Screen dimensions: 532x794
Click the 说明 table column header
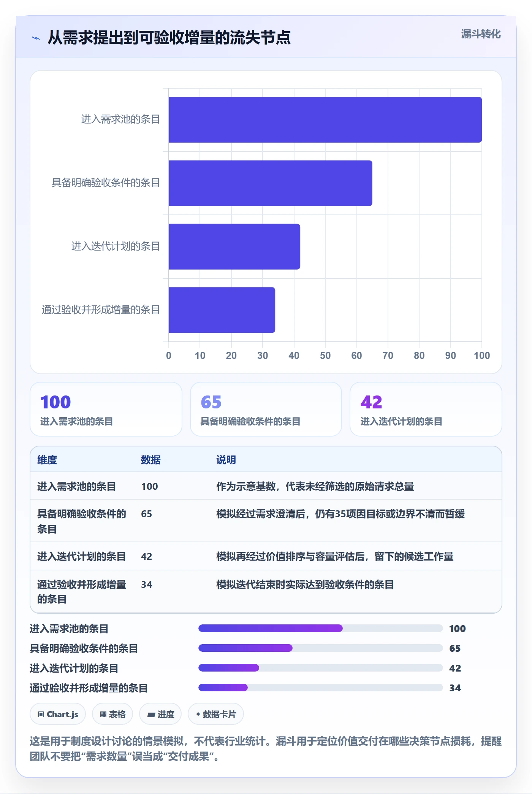[226, 460]
